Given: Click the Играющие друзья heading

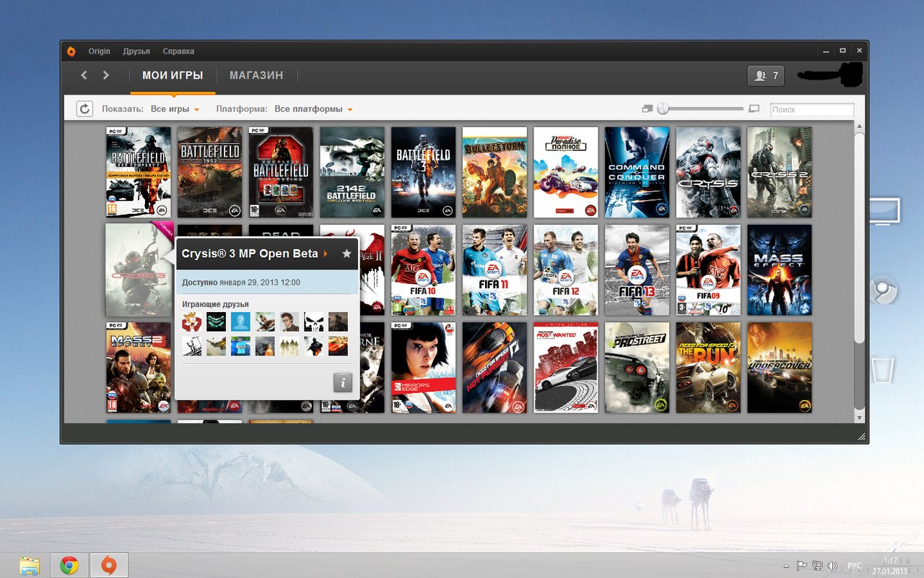Looking at the screenshot, I should tap(215, 304).
